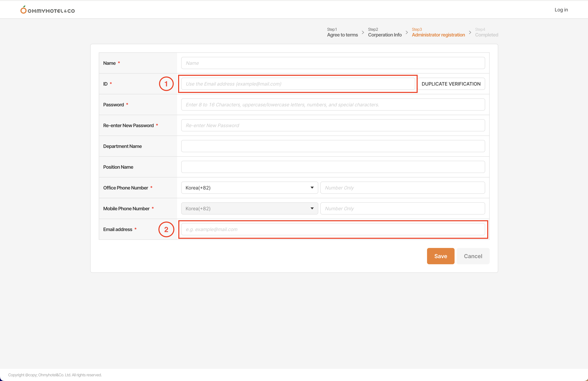Select Step3 Administrator registration
588x381 pixels.
(x=438, y=32)
